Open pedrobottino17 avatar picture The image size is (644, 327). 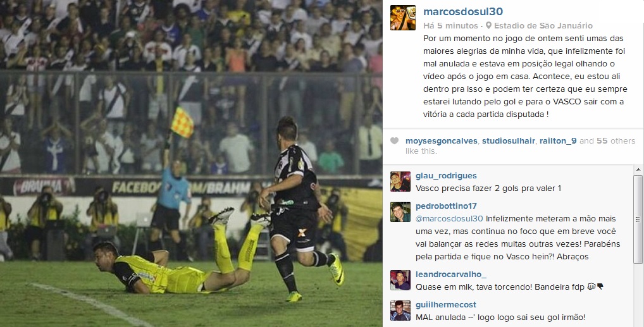tap(400, 212)
